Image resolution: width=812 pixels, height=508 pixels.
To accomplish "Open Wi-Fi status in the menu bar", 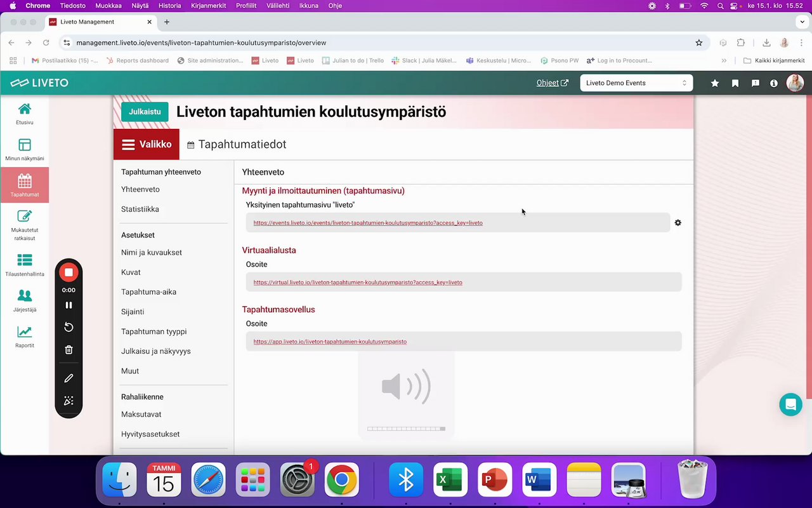I will (704, 6).
